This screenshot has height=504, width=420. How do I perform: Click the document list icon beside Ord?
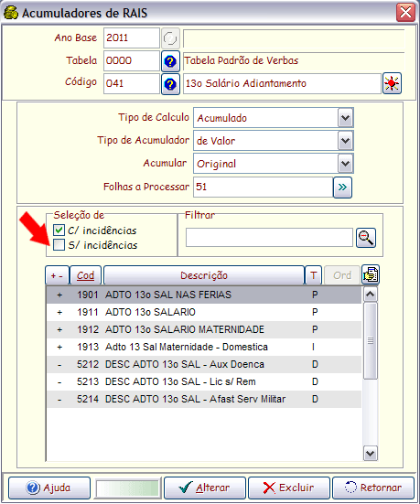(x=371, y=274)
